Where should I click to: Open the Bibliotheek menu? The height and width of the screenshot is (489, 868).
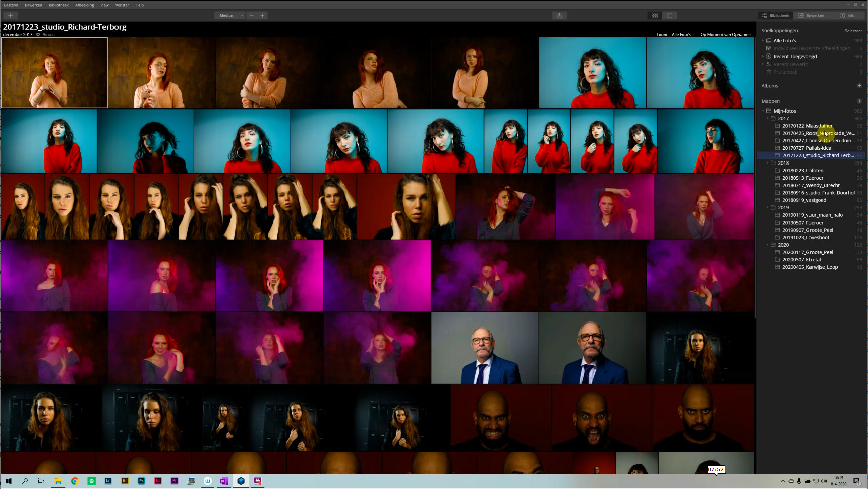point(59,5)
